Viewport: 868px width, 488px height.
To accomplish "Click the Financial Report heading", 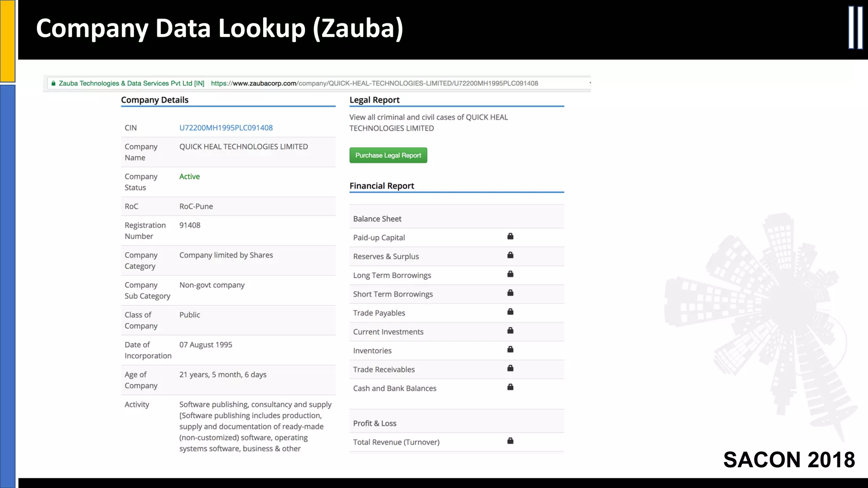I will click(x=382, y=186).
